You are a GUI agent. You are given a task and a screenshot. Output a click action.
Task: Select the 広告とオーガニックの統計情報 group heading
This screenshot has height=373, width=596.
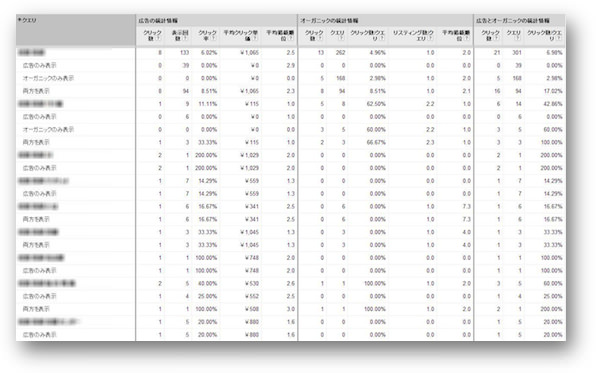tap(513, 21)
